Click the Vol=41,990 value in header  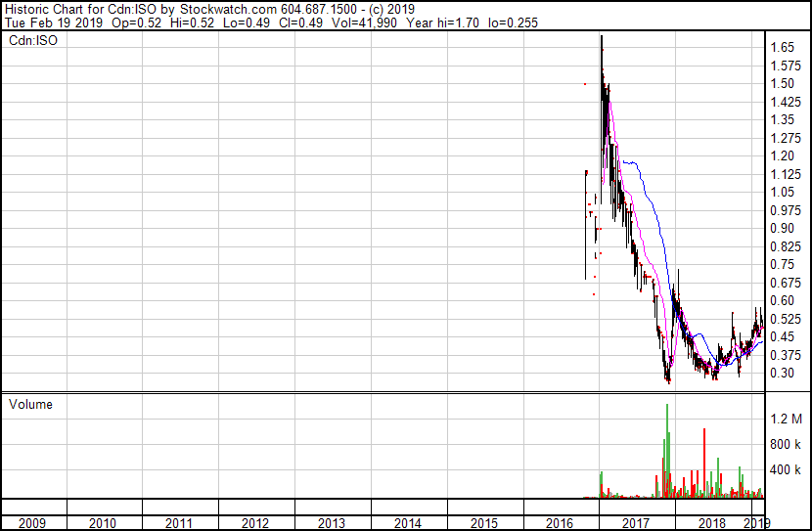click(343, 22)
